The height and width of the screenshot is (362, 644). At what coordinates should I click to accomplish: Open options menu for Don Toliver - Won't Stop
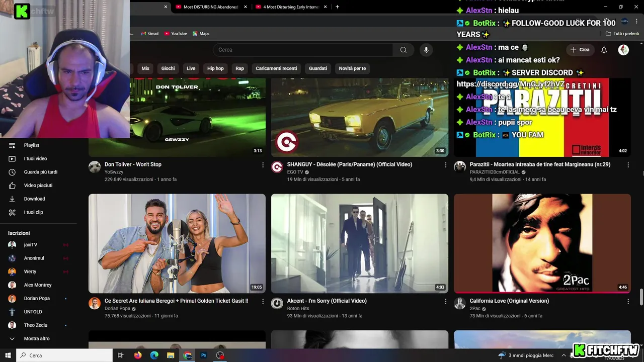[x=263, y=165]
